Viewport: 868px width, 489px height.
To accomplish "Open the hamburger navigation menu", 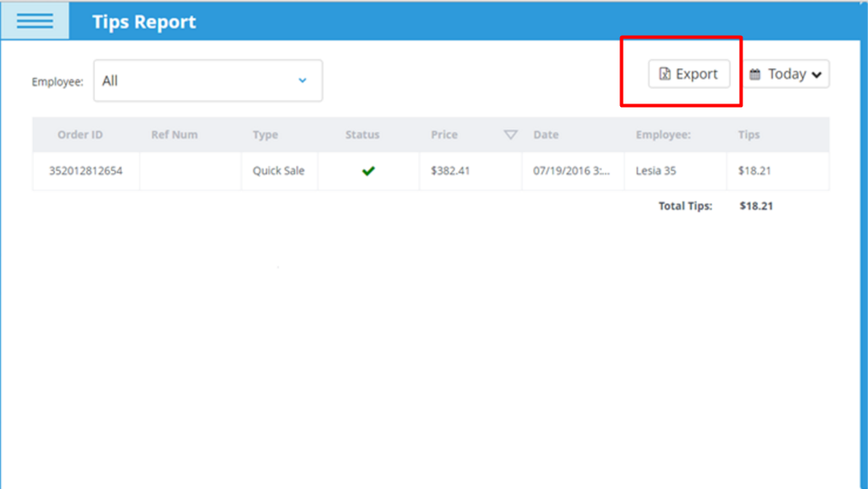I will [34, 21].
